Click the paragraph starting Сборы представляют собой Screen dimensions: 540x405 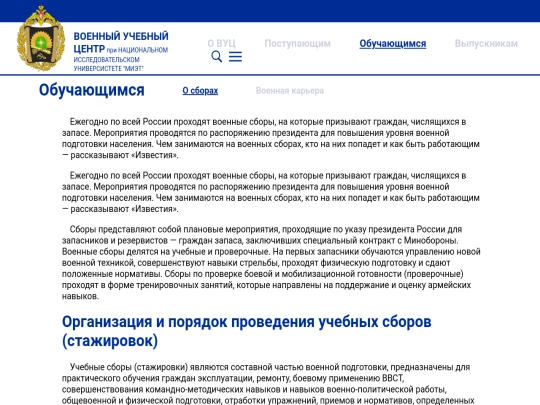click(271, 262)
